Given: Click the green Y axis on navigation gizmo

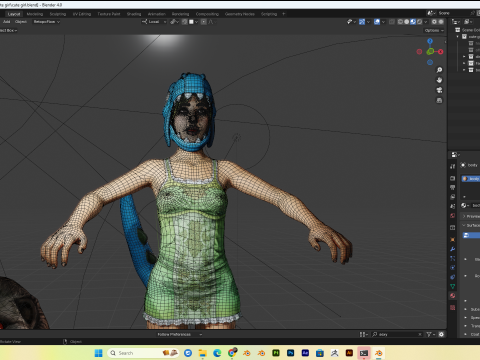Looking at the screenshot, I should click(430, 52).
